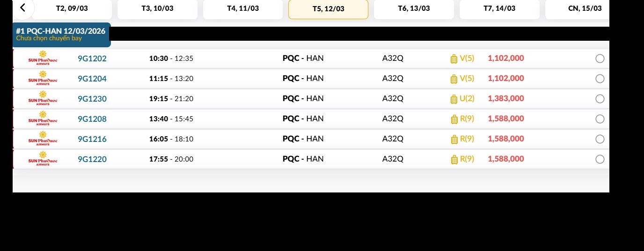This screenshot has width=644, height=251.
Task: Click the baggage icon for flight 9G1204
Action: 454,79
